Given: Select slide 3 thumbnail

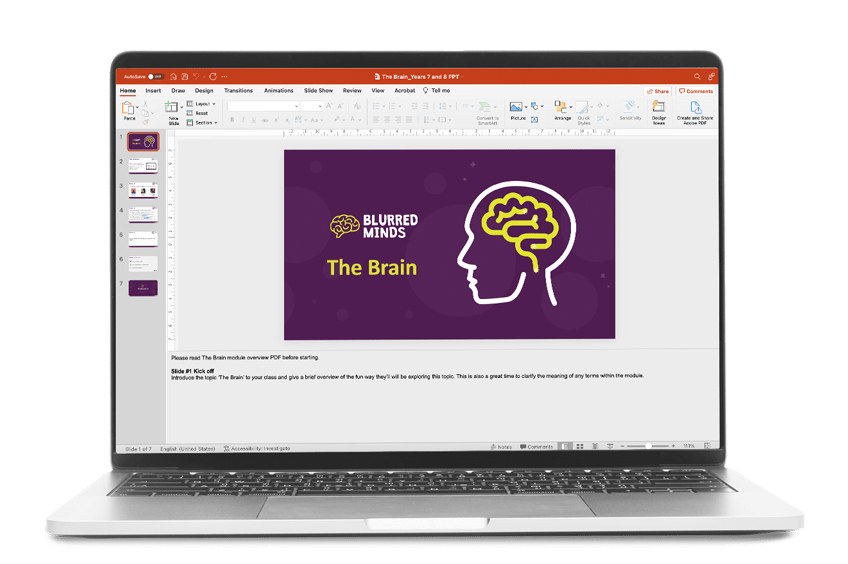Looking at the screenshot, I should click(x=143, y=190).
